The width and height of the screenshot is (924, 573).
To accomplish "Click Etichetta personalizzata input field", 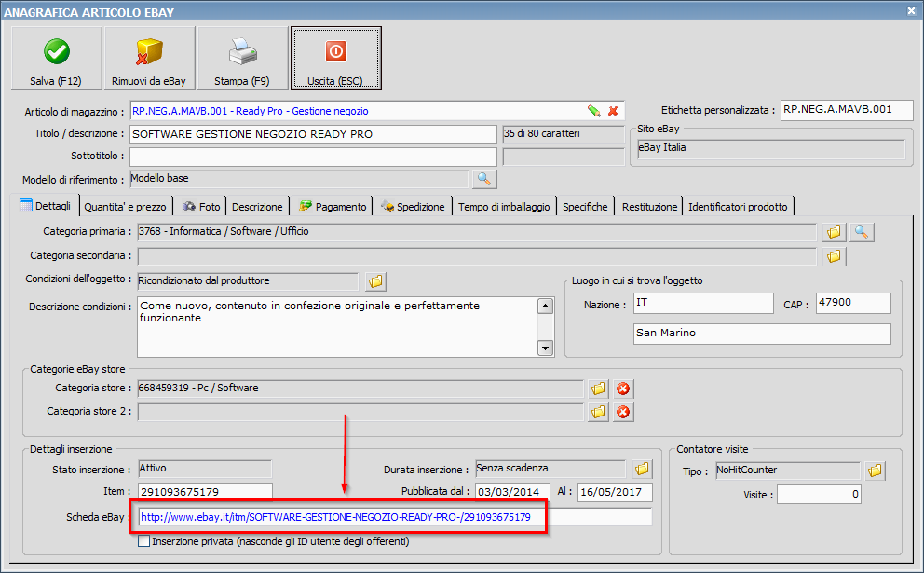I will click(847, 110).
